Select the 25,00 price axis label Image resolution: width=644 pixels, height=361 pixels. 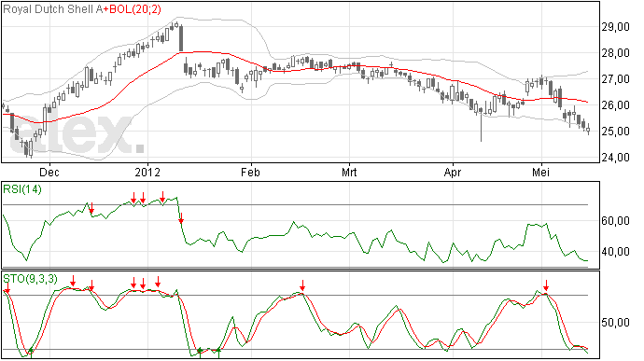pyautogui.click(x=615, y=132)
